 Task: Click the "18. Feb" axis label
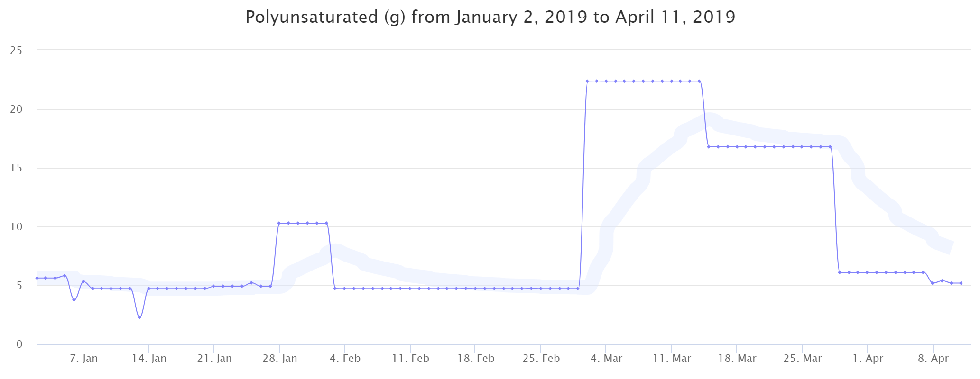pyautogui.click(x=476, y=359)
